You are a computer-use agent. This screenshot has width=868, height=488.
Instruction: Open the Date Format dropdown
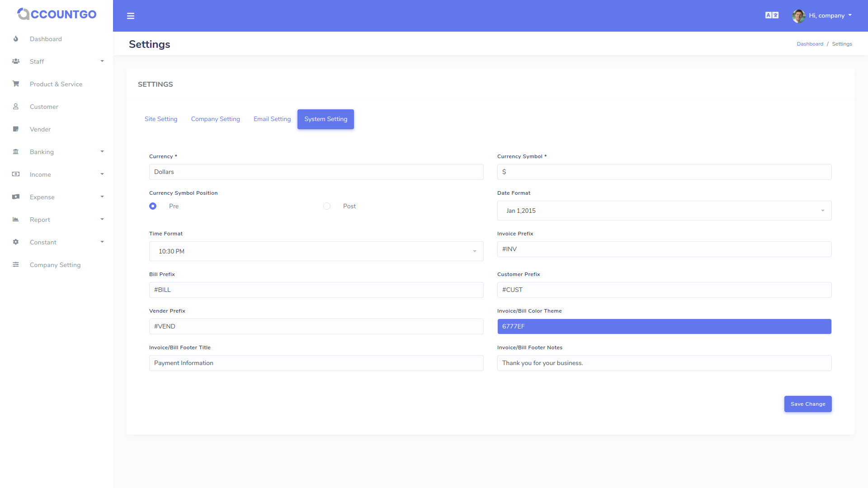(x=664, y=211)
